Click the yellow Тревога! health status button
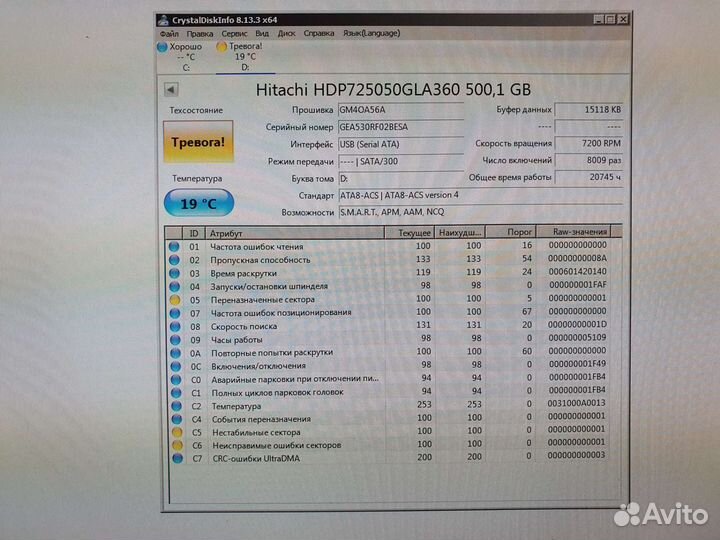The image size is (720, 540). pyautogui.click(x=198, y=142)
